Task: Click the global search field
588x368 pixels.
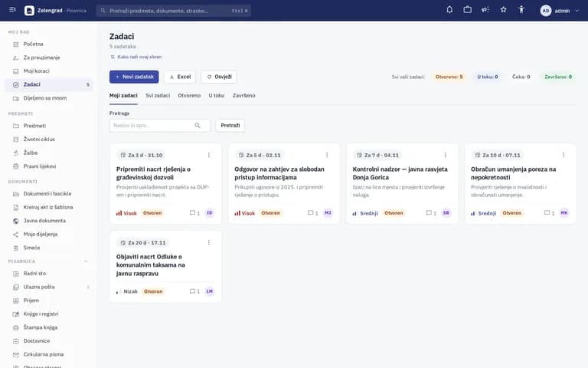Action: click(173, 11)
